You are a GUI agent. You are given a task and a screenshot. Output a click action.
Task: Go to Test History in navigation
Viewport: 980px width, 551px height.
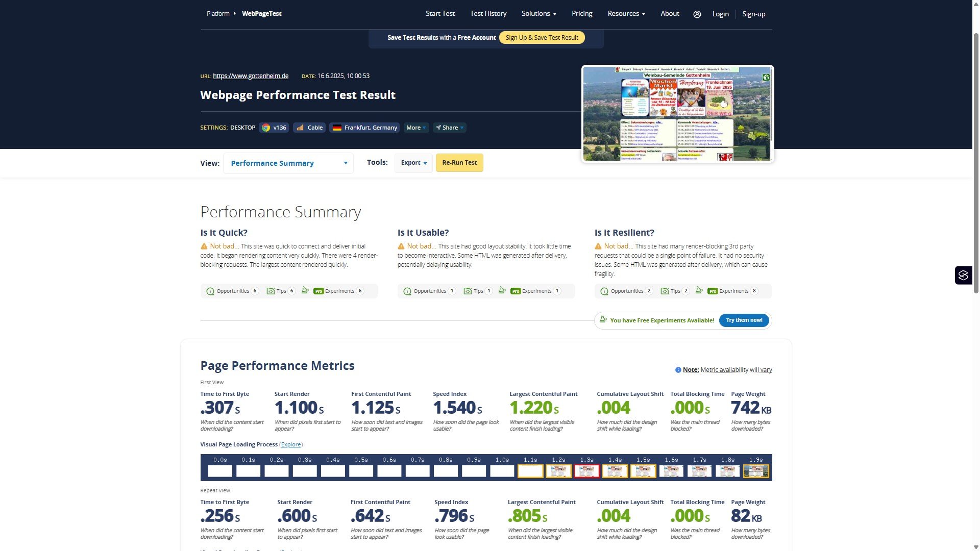(488, 14)
